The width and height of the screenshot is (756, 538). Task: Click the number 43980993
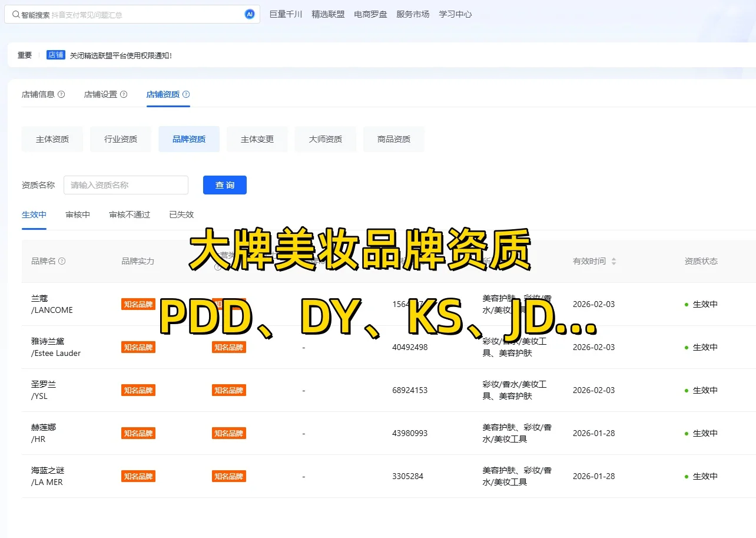pyautogui.click(x=410, y=433)
